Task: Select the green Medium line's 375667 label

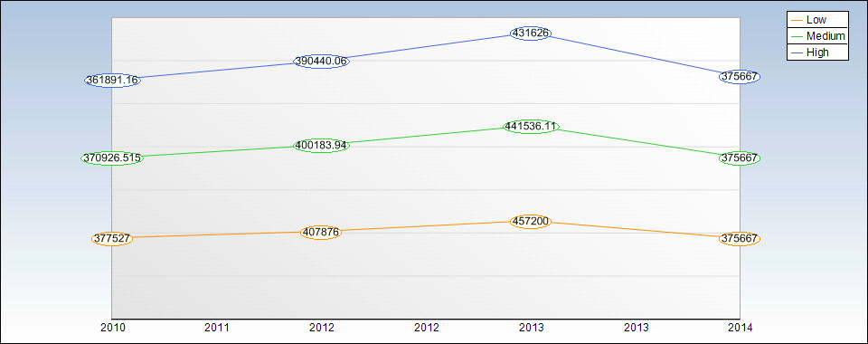Action: (x=740, y=158)
